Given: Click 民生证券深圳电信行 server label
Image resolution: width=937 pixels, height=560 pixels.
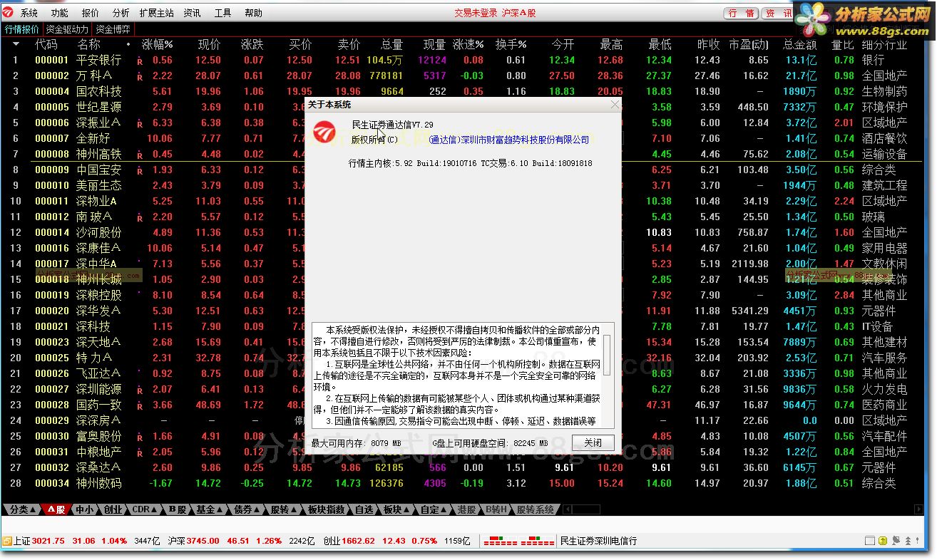Looking at the screenshot, I should (x=598, y=541).
